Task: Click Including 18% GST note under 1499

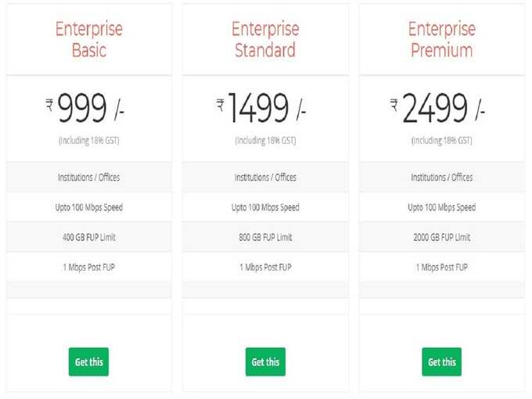Action: pyautogui.click(x=265, y=141)
